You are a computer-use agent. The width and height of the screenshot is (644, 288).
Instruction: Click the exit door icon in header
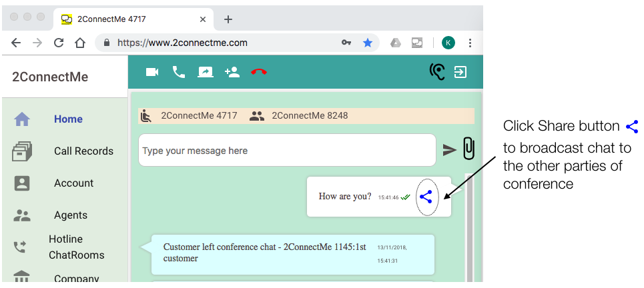460,72
